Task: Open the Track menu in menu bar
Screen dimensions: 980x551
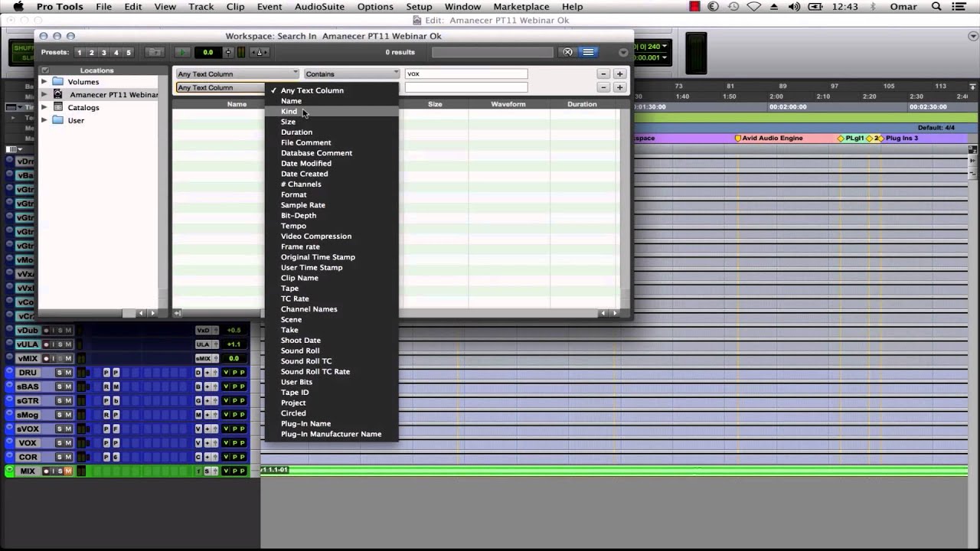Action: [201, 7]
